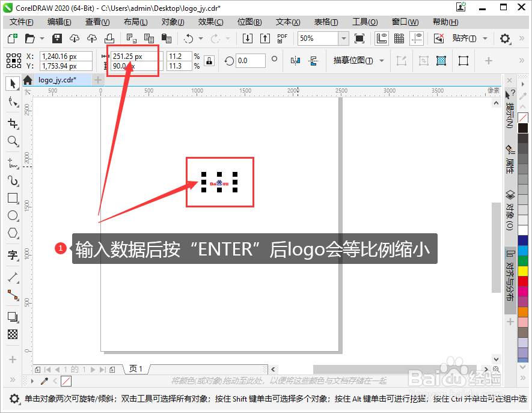Open the 查看(V) menu

tap(97, 22)
